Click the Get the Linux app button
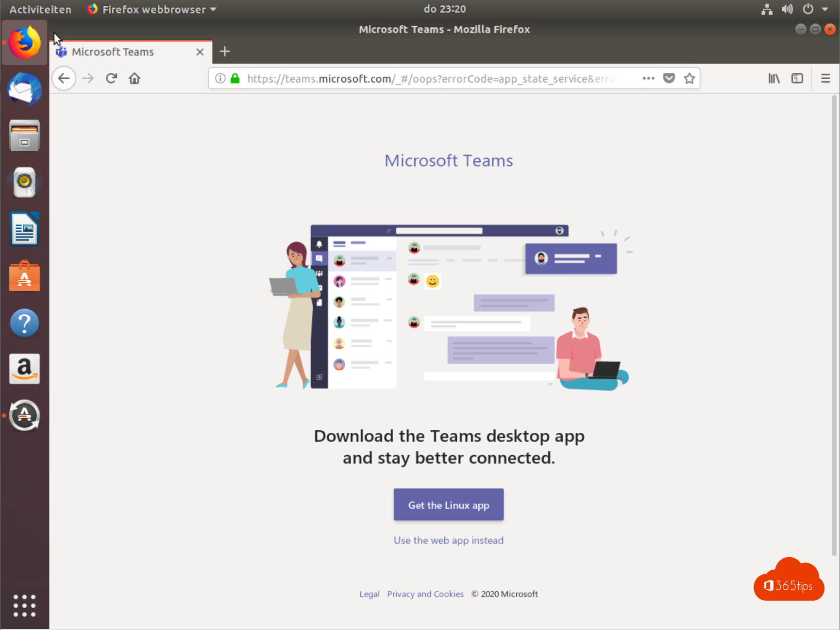 449,505
